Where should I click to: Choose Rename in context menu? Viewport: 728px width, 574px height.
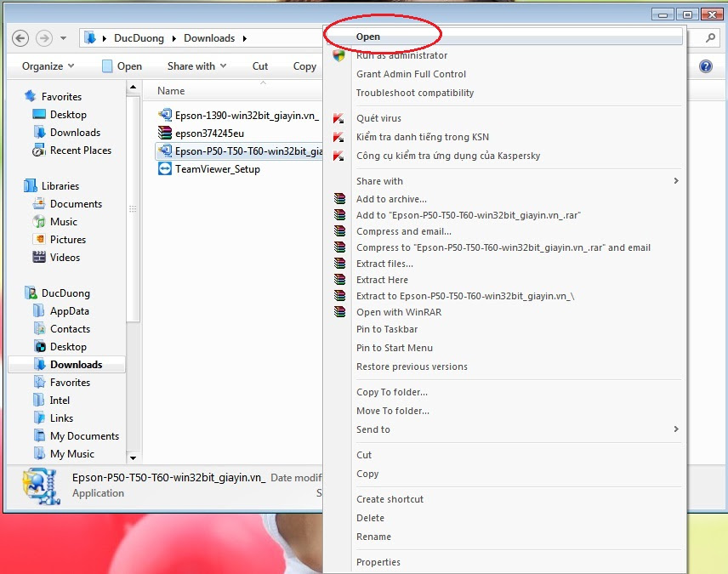pyautogui.click(x=373, y=537)
